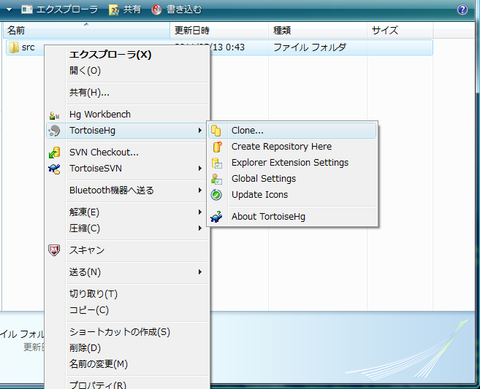The width and height of the screenshot is (480, 389).
Task: Sort by 種類 column header
Action: point(318,31)
